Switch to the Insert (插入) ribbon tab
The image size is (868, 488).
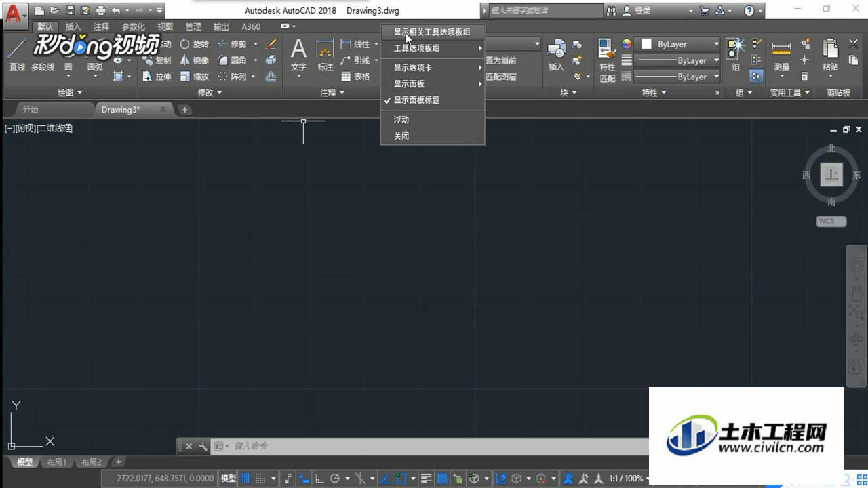(73, 26)
